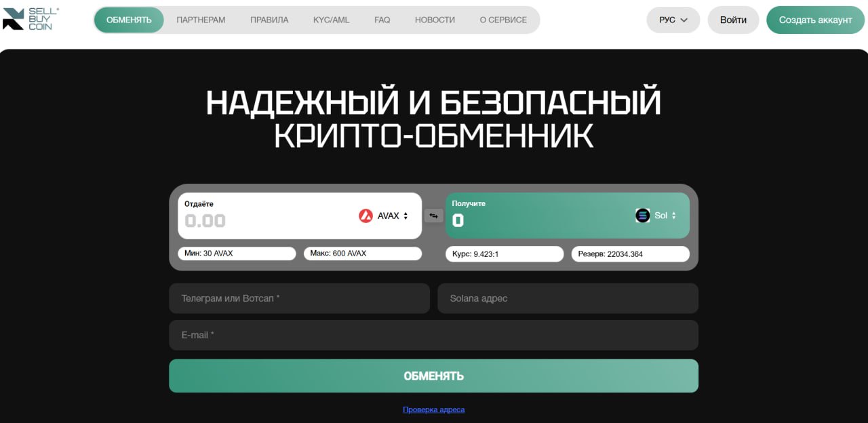Focus the Телеграм или Вотсап input field
Image resolution: width=868 pixels, height=423 pixels.
(299, 298)
